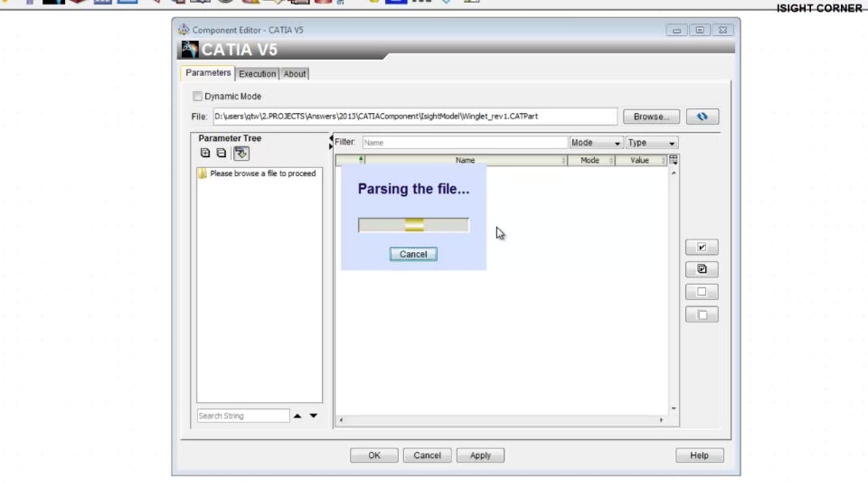
Task: Click the parsing progress bar
Action: tap(413, 225)
